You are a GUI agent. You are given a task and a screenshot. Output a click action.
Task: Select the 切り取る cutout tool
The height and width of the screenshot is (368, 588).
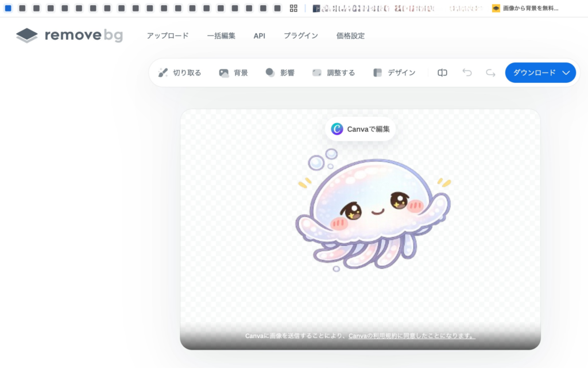(x=180, y=72)
